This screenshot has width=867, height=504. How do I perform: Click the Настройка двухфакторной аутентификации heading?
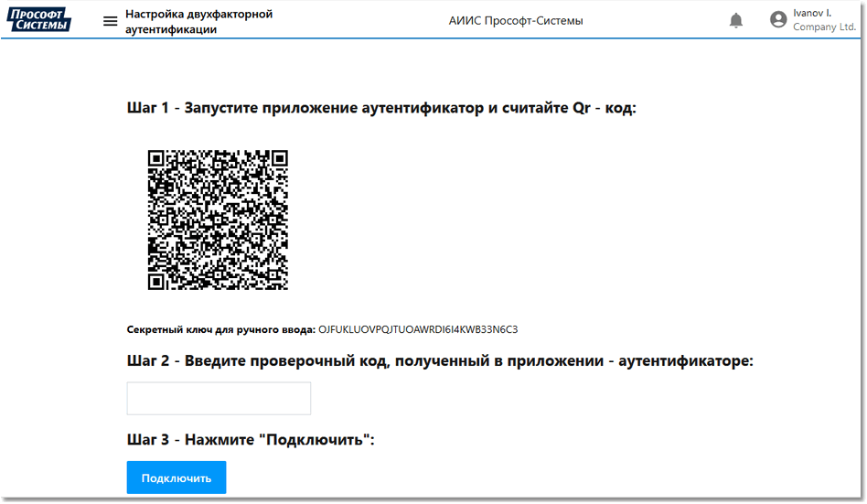[199, 22]
